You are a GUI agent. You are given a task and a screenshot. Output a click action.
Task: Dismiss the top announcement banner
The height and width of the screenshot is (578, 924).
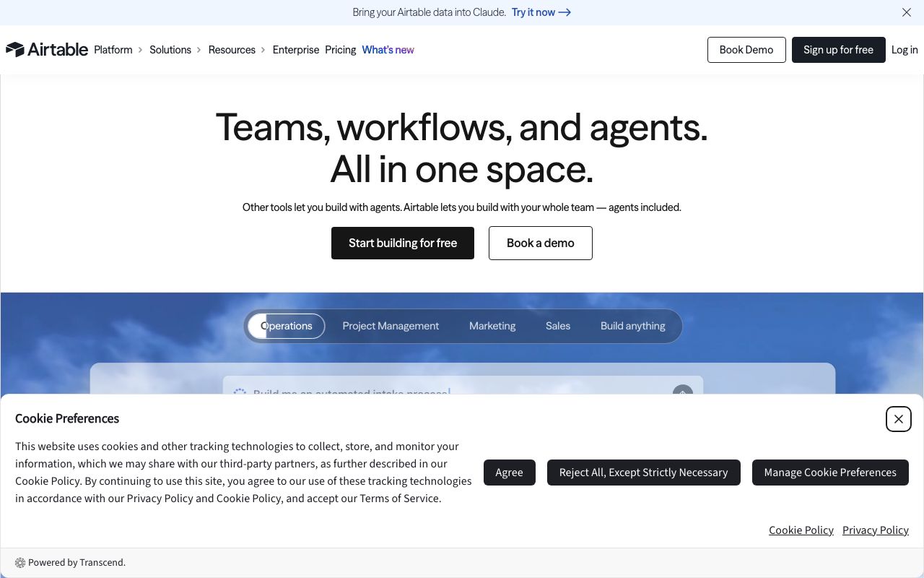(x=907, y=12)
